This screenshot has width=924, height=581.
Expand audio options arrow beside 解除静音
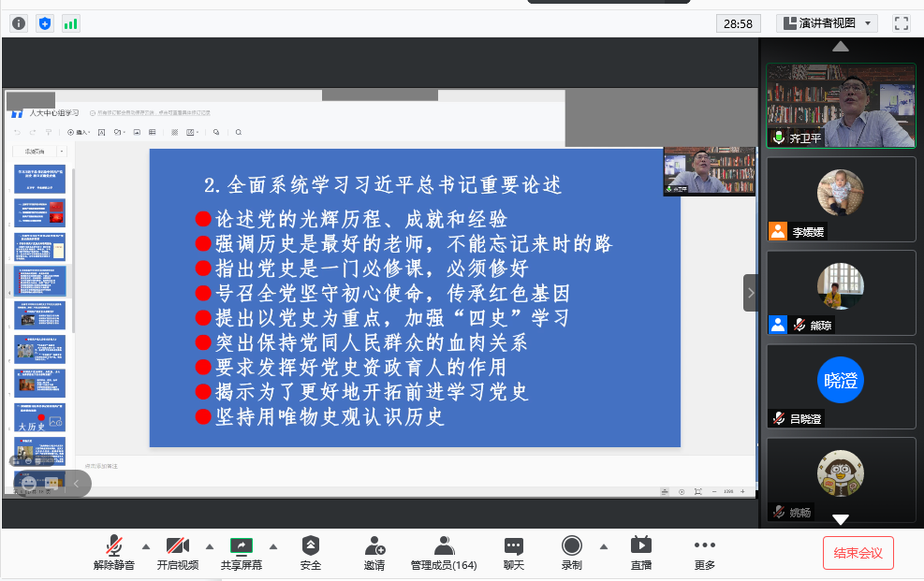point(145,546)
